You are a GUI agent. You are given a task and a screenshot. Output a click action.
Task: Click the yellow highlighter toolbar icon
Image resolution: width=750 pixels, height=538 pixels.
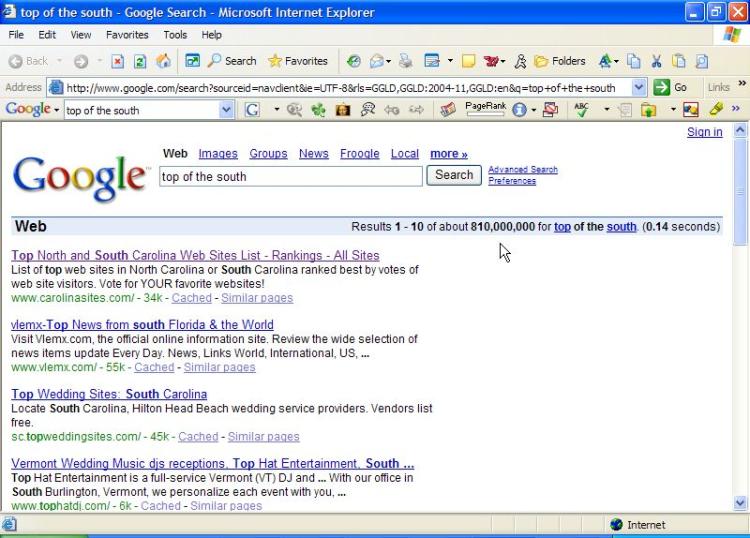pos(716,110)
